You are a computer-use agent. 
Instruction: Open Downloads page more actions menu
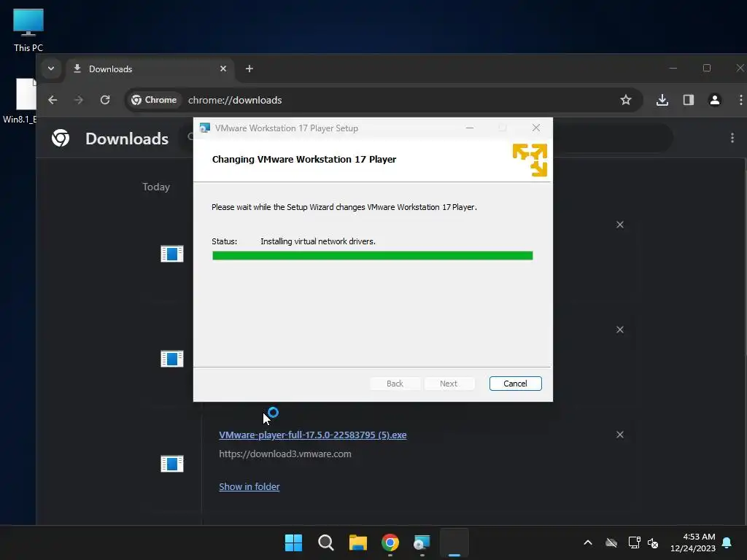(x=732, y=138)
